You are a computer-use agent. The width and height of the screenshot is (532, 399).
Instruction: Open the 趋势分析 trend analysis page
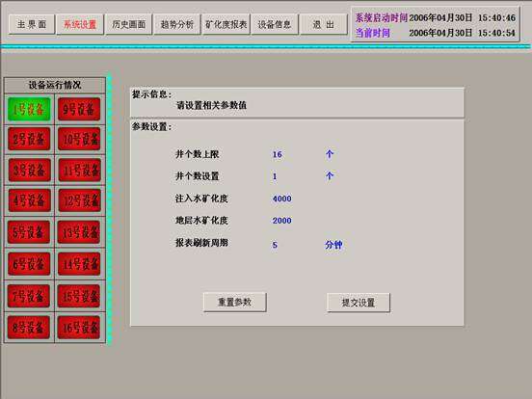[x=176, y=24]
